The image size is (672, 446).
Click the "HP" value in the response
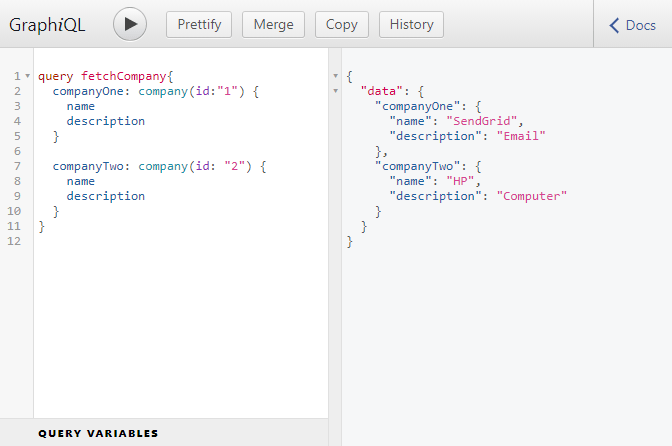460,181
